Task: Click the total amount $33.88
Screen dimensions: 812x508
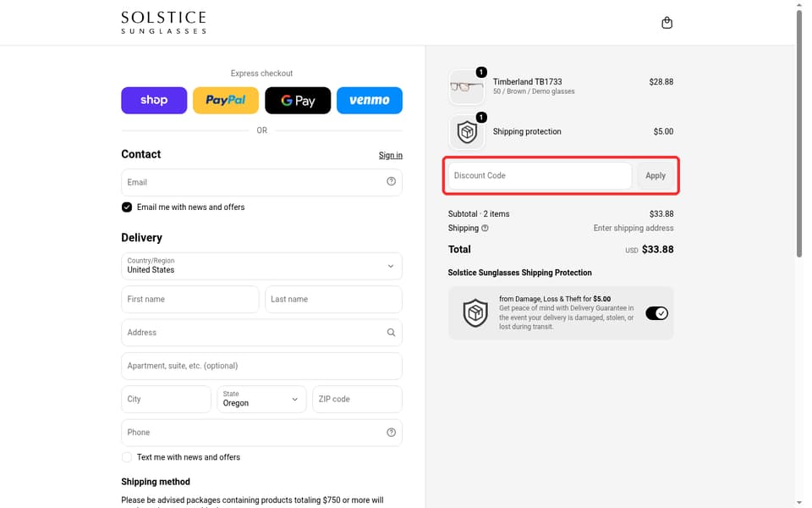Action: (658, 249)
